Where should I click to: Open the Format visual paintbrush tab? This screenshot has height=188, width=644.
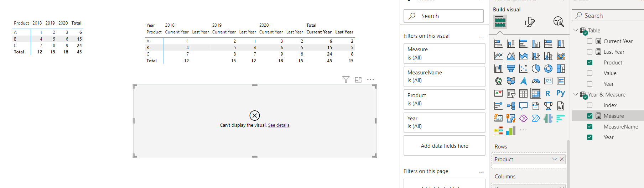(530, 22)
